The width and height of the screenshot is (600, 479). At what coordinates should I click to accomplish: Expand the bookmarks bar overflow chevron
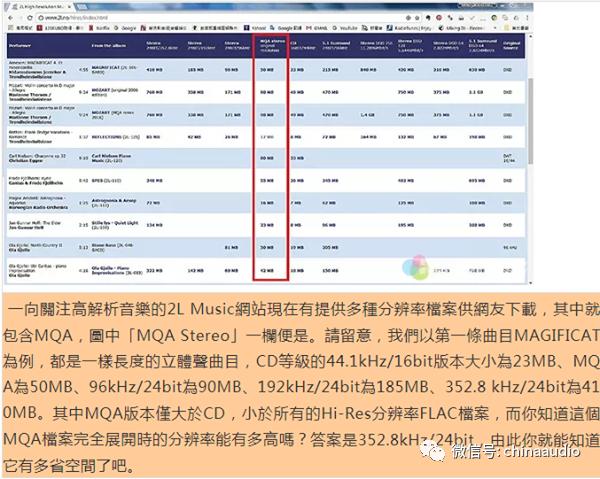(495, 28)
